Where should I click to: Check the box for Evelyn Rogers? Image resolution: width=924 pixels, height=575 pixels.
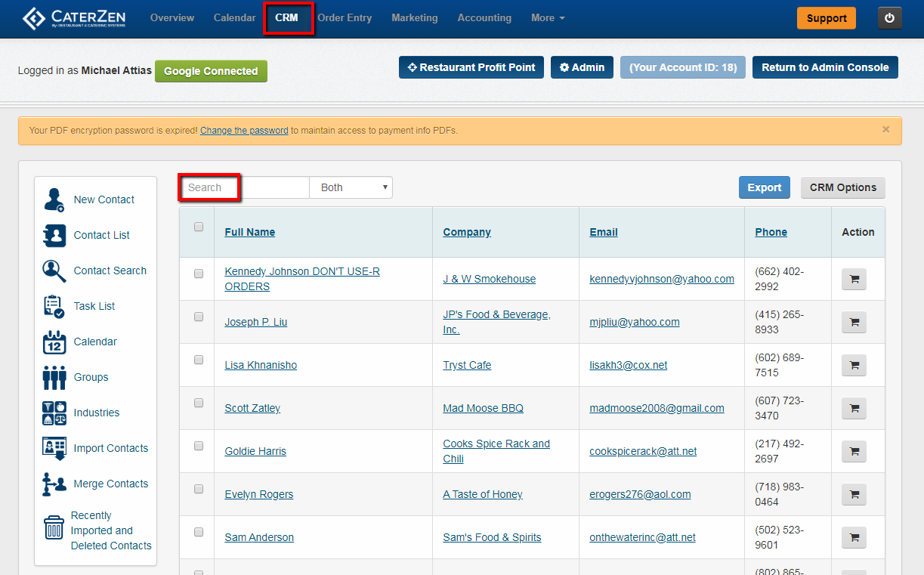coord(199,489)
